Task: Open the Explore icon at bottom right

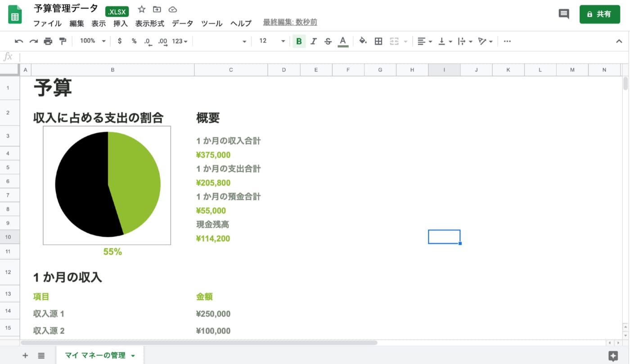Action: pos(613,356)
